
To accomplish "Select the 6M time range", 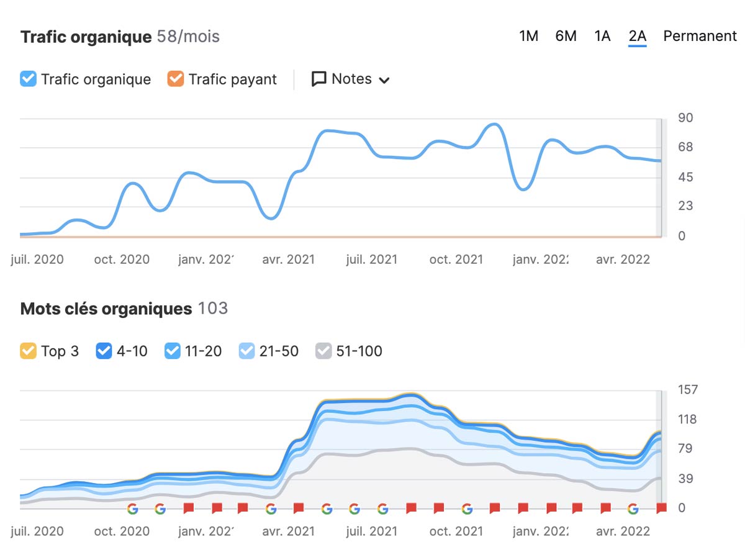I will (566, 37).
